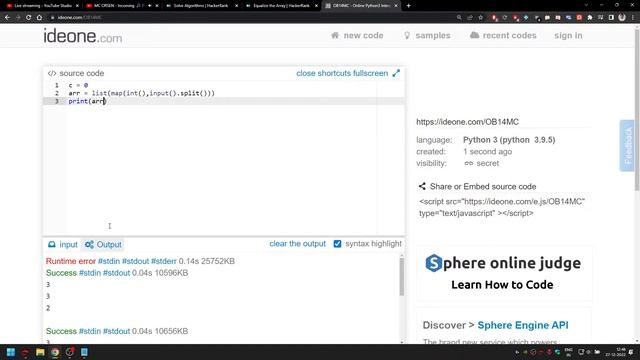Click the output panel scrollbar
The image size is (640, 360).
click(402, 276)
